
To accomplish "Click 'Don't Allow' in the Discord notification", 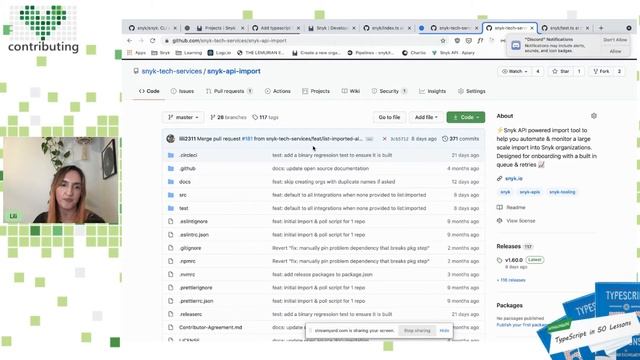I will click(x=615, y=40).
